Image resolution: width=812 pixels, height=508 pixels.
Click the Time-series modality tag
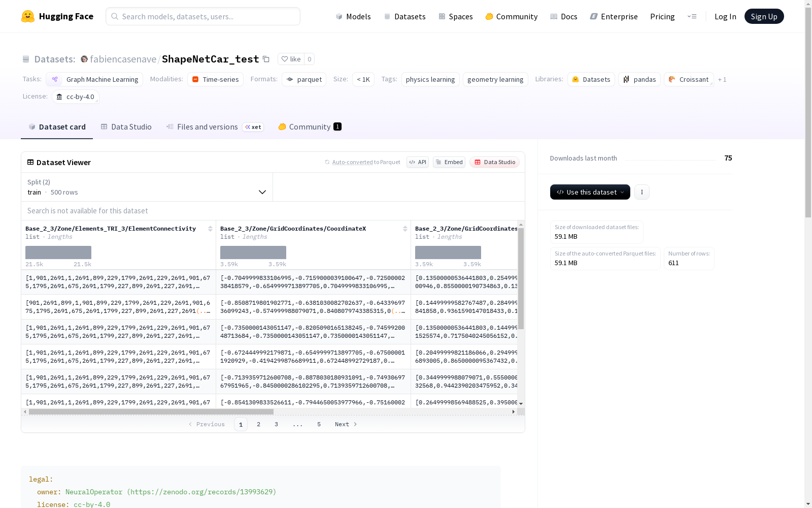pyautogui.click(x=215, y=79)
